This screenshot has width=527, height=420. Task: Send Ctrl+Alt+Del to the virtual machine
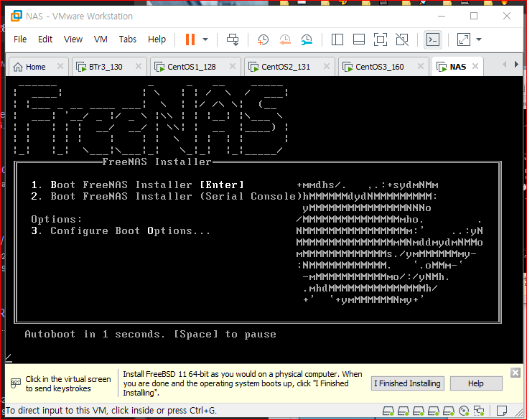pos(233,39)
